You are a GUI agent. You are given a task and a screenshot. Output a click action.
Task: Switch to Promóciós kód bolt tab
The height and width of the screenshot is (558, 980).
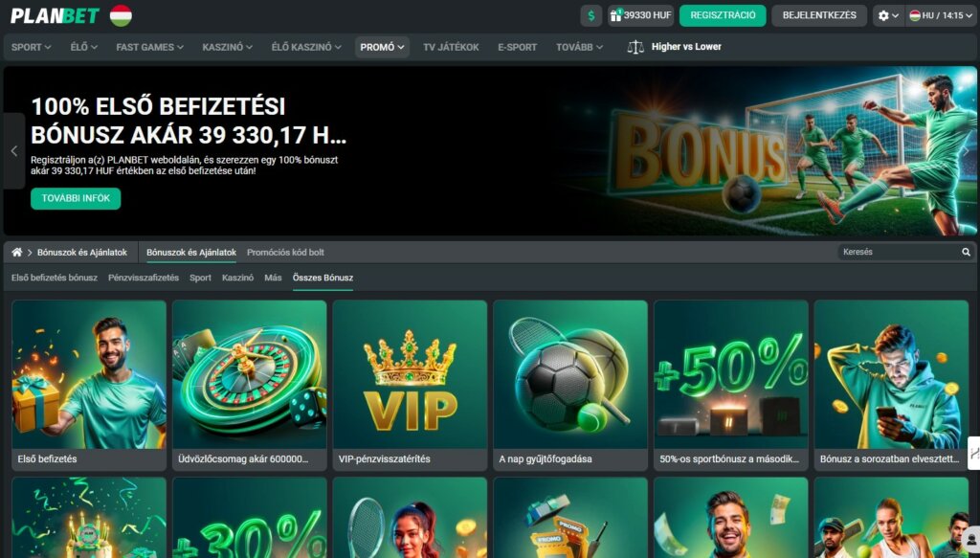285,253
